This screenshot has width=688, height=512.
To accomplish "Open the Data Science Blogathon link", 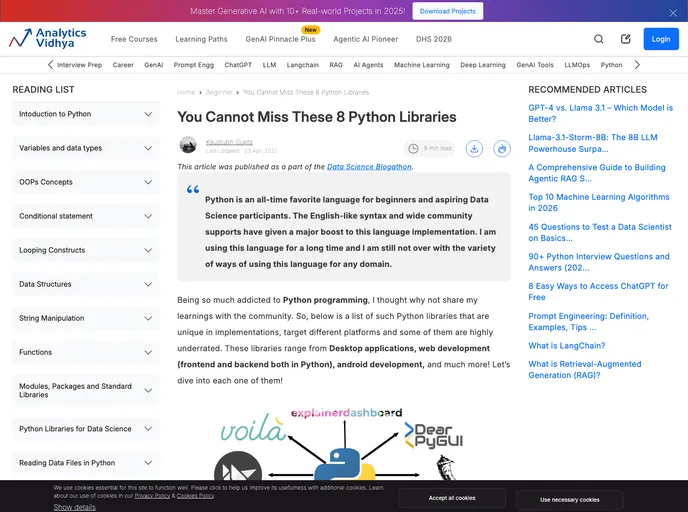I will tap(369, 166).
